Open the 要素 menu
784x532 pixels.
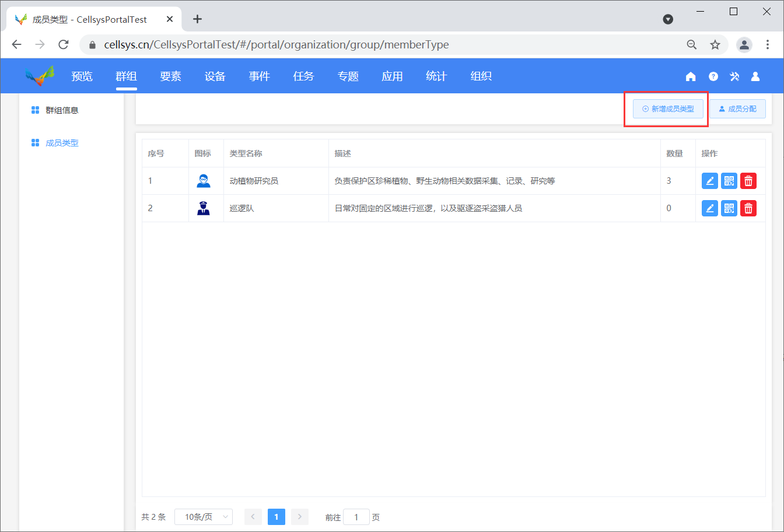click(171, 76)
